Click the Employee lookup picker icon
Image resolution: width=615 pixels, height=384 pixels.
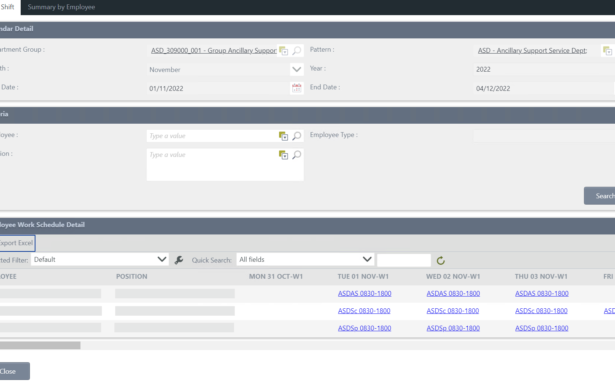click(283, 136)
